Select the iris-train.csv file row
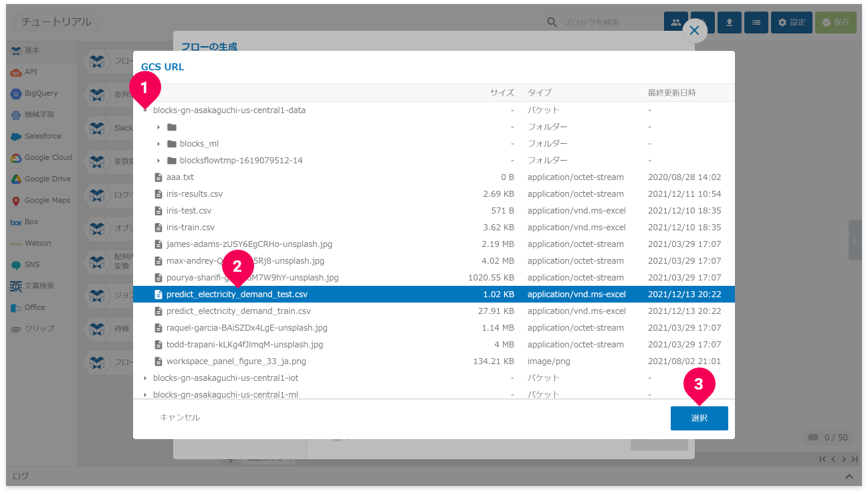Image resolution: width=868 pixels, height=494 pixels. pos(434,228)
